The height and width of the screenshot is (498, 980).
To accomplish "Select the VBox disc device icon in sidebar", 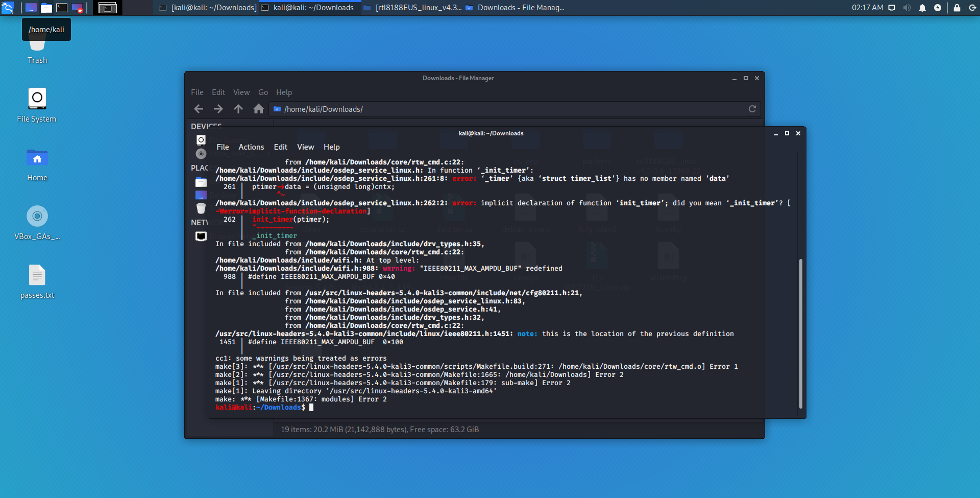I will pyautogui.click(x=201, y=154).
